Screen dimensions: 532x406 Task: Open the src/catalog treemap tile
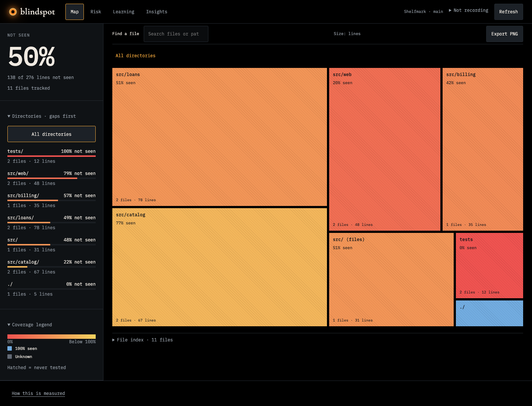219,267
